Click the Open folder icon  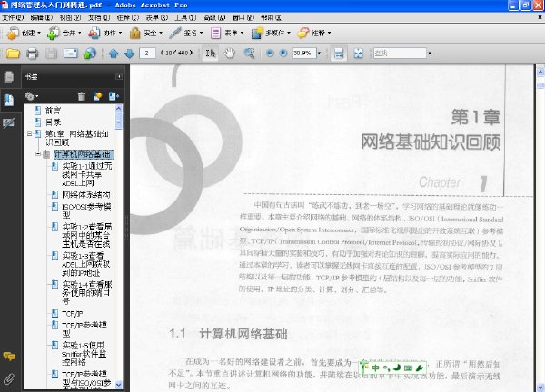point(13,54)
